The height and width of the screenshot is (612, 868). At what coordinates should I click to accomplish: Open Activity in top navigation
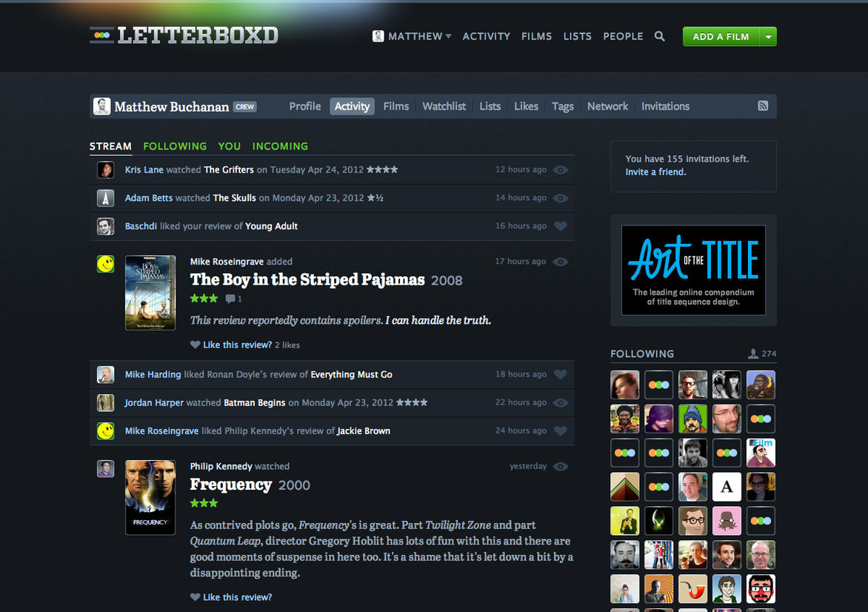pos(486,36)
